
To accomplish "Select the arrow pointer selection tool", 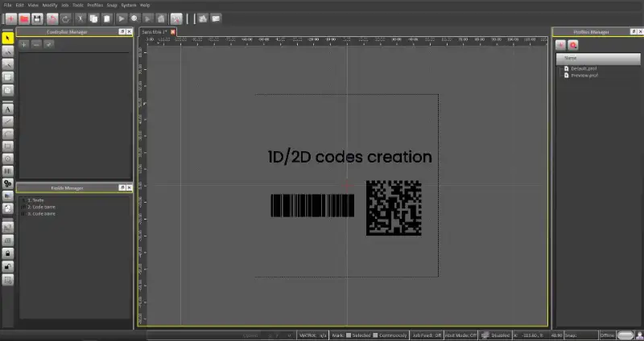I will [x=8, y=37].
